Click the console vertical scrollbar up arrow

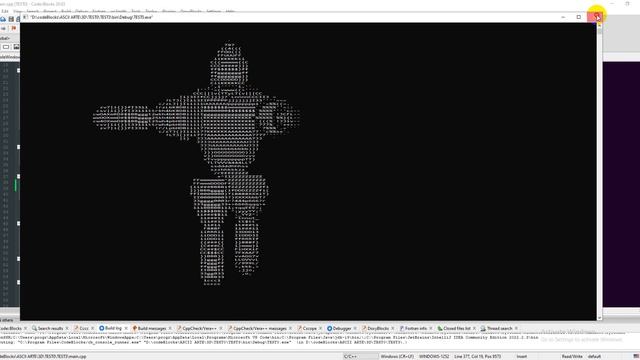click(600, 25)
